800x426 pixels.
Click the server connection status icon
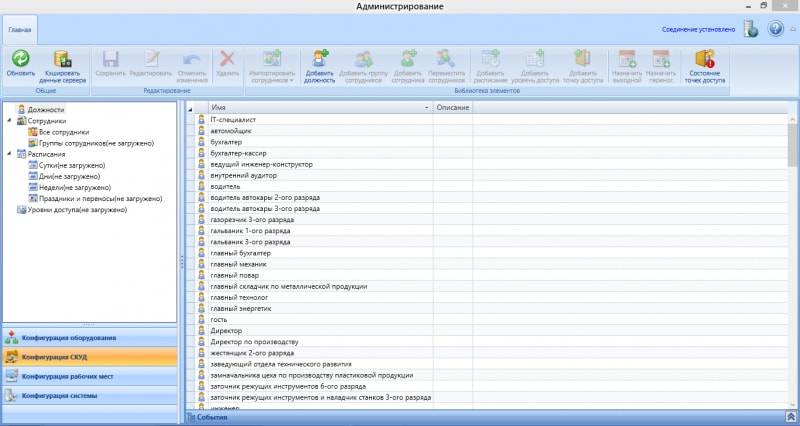pos(751,29)
